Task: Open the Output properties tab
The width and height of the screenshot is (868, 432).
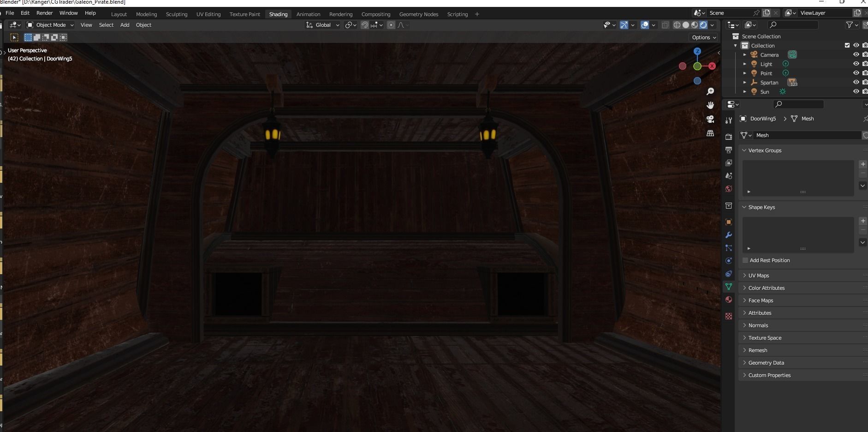Action: 729,150
